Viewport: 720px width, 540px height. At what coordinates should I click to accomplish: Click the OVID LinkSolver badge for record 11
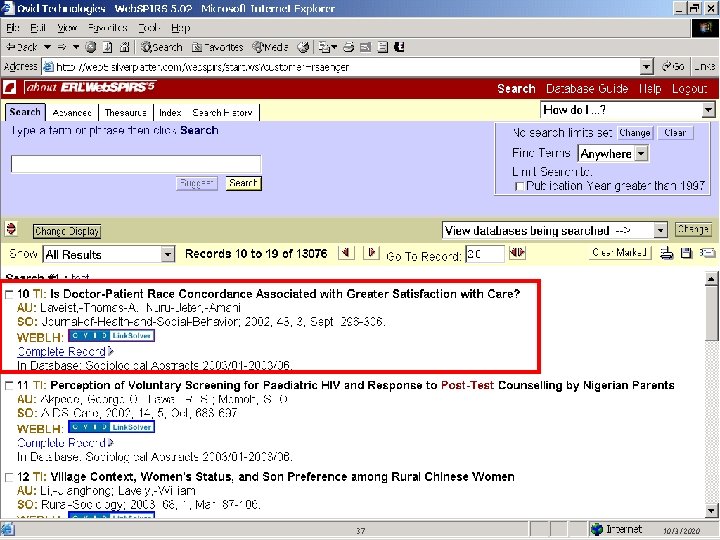tap(112, 427)
